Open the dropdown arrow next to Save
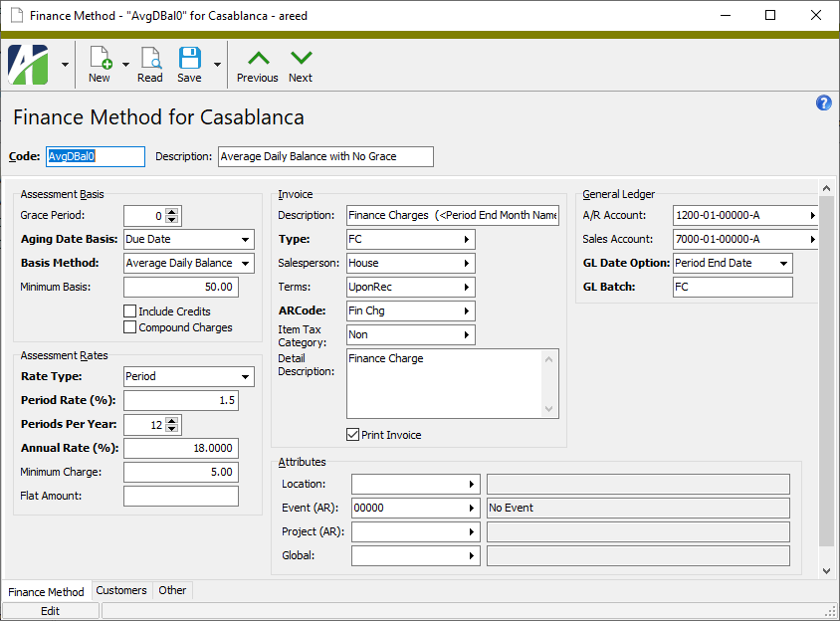 [x=218, y=65]
